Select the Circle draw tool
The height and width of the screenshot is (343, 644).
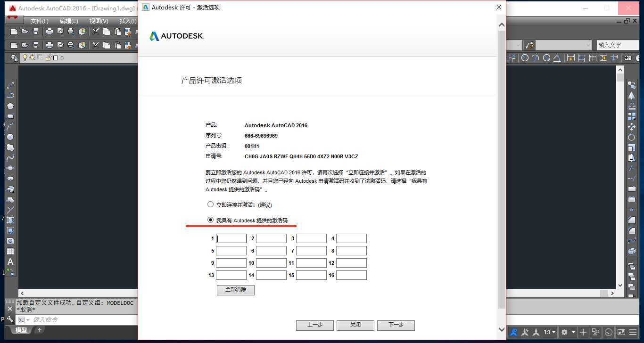(x=10, y=137)
